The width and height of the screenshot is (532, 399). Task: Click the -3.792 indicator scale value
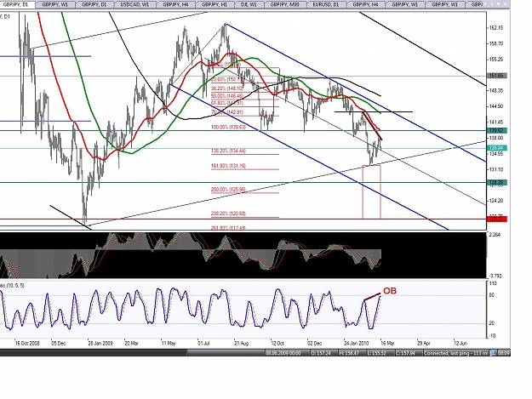click(x=496, y=276)
